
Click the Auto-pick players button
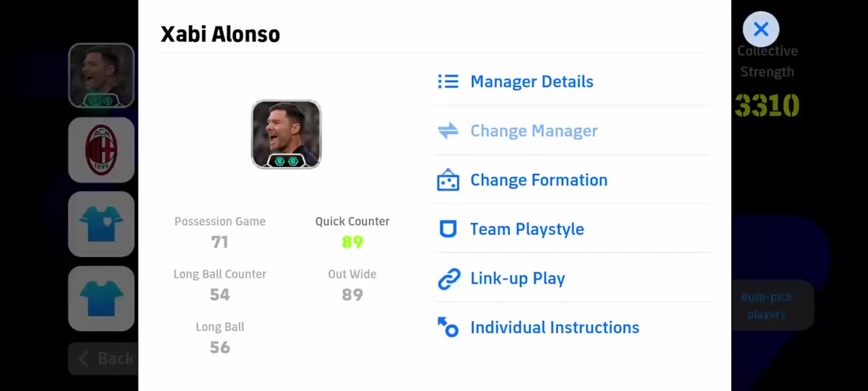click(766, 305)
